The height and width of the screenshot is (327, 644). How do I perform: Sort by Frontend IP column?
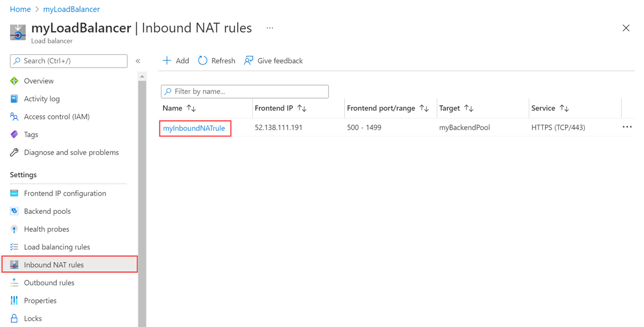[x=281, y=108]
